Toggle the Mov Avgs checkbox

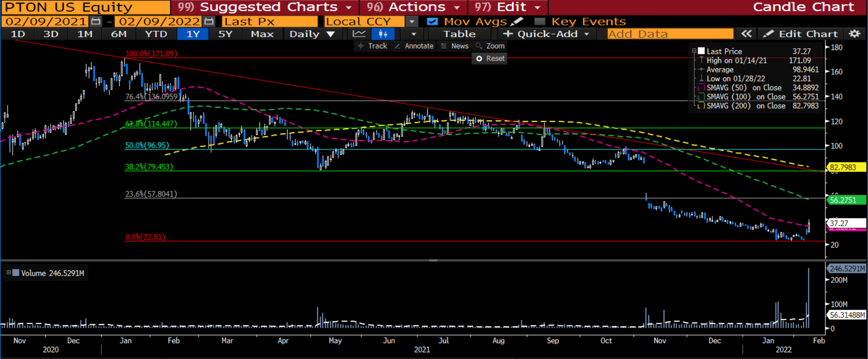coord(432,21)
